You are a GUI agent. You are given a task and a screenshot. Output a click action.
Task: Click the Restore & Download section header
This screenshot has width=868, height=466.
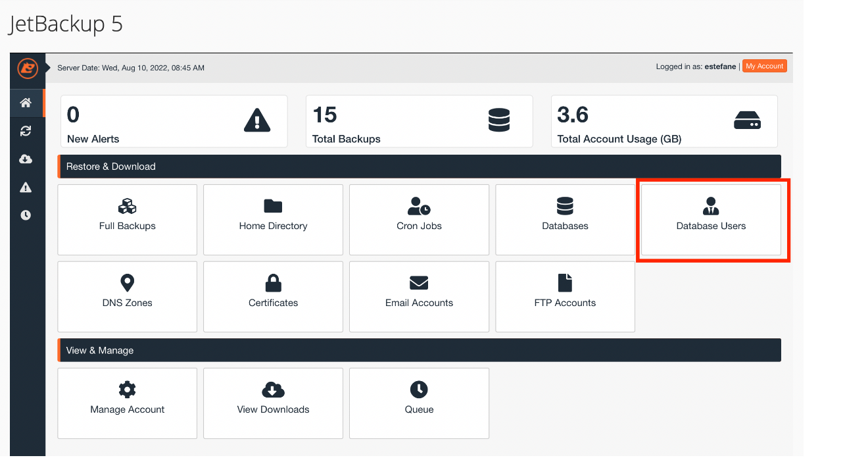pyautogui.click(x=420, y=167)
